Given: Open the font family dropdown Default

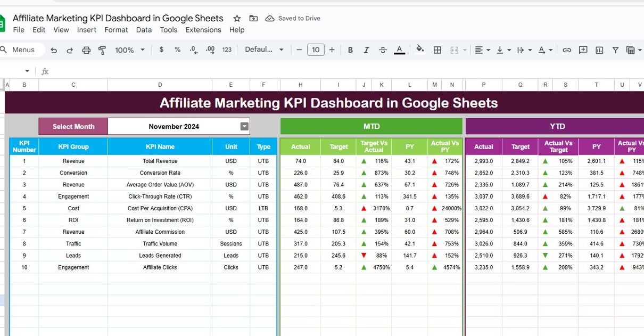Looking at the screenshot, I should point(264,50).
